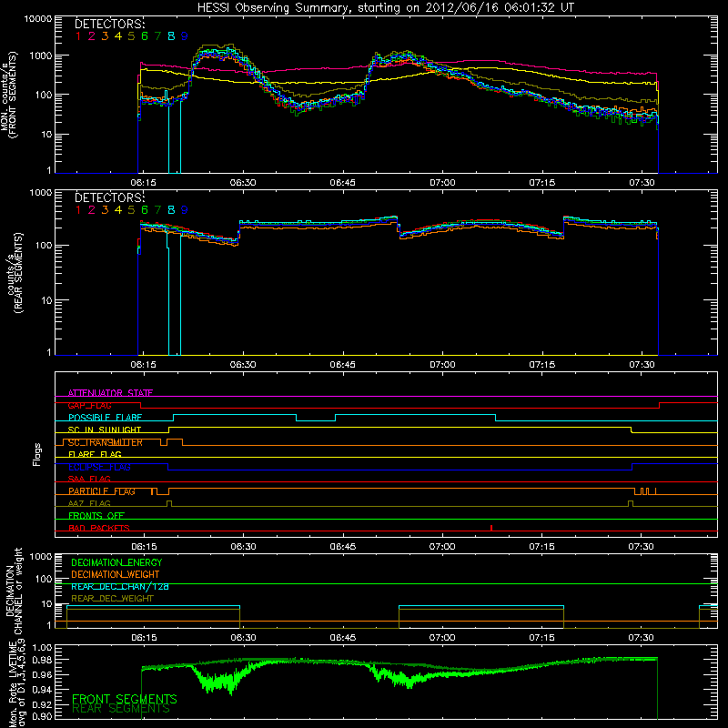Select orange detector 3 in the front segments legend

pyautogui.click(x=105, y=35)
